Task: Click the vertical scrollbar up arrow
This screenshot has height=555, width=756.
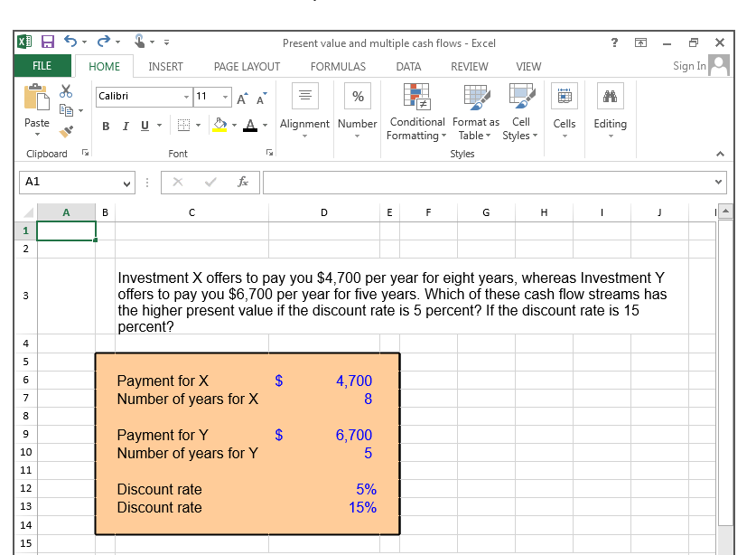Action: tap(725, 212)
